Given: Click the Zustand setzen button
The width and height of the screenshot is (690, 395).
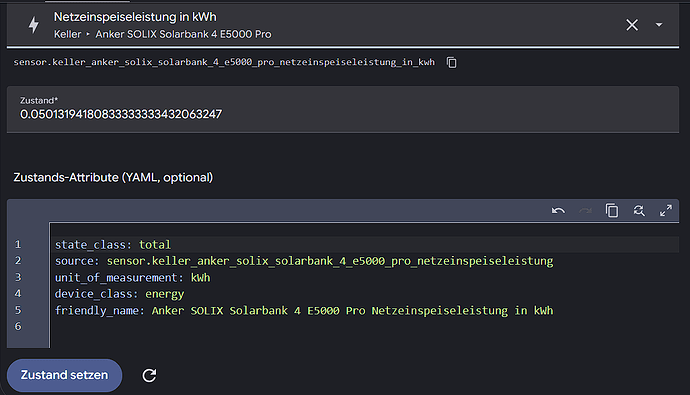Looking at the screenshot, I should pyautogui.click(x=64, y=375).
